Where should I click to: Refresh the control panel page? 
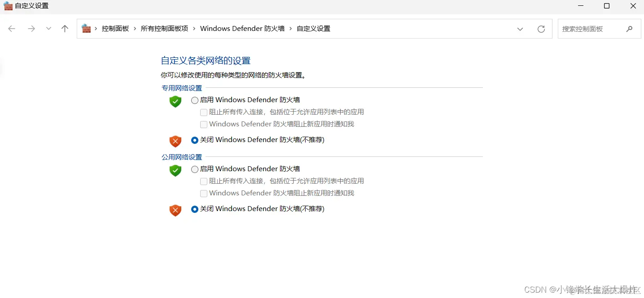pos(541,29)
